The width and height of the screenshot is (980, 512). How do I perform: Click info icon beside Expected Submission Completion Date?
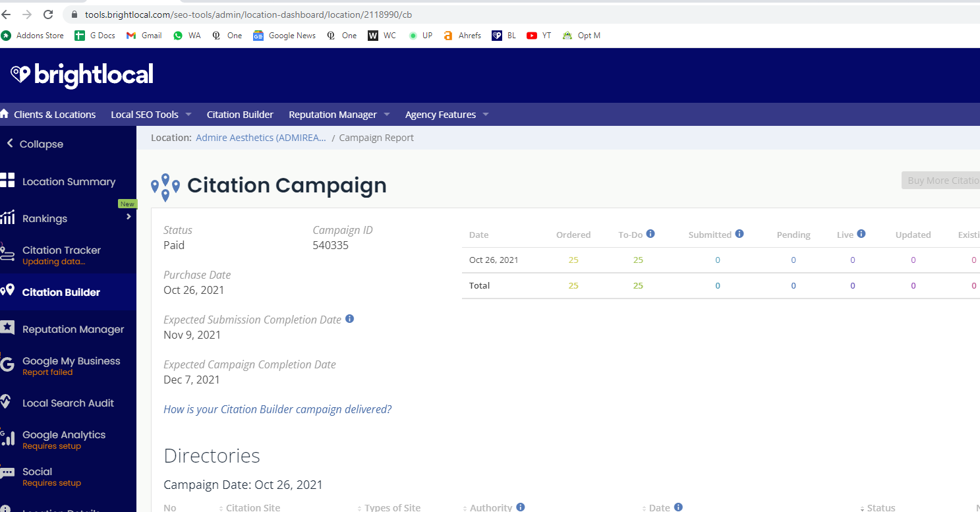349,319
